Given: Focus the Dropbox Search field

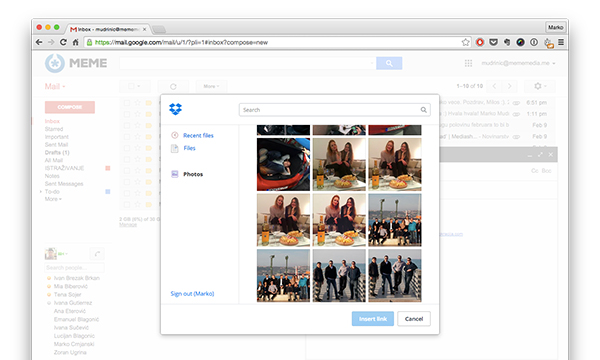Looking at the screenshot, I should pyautogui.click(x=334, y=110).
